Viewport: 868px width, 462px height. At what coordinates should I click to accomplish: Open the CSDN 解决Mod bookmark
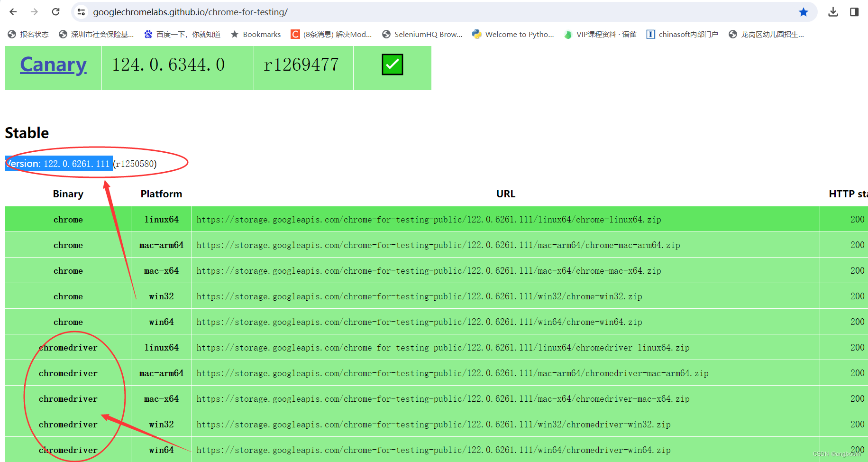click(331, 34)
